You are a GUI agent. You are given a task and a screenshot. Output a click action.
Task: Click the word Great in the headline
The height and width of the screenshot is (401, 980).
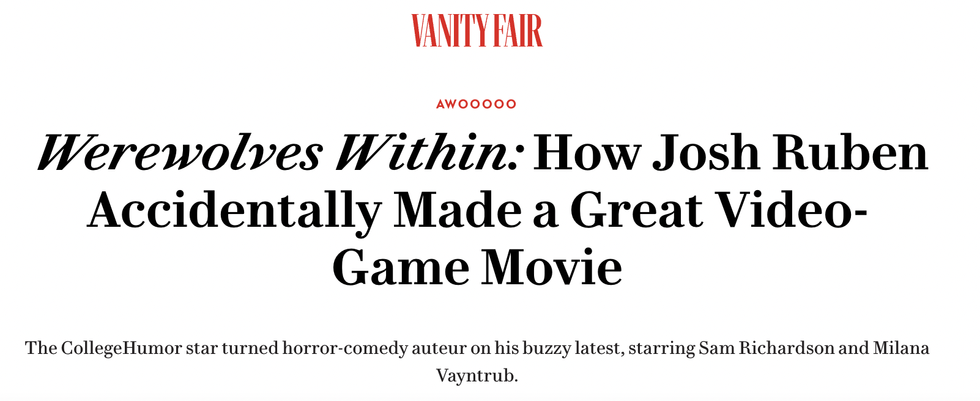point(636,211)
